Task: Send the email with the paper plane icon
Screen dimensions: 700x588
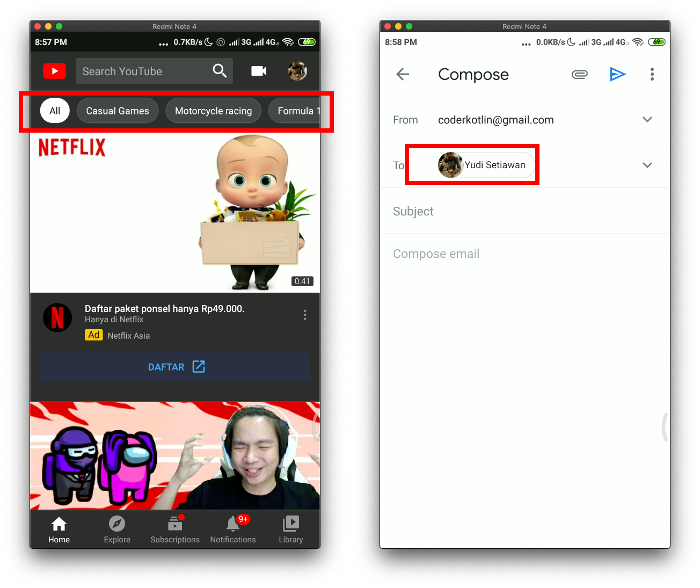Action: click(x=617, y=74)
